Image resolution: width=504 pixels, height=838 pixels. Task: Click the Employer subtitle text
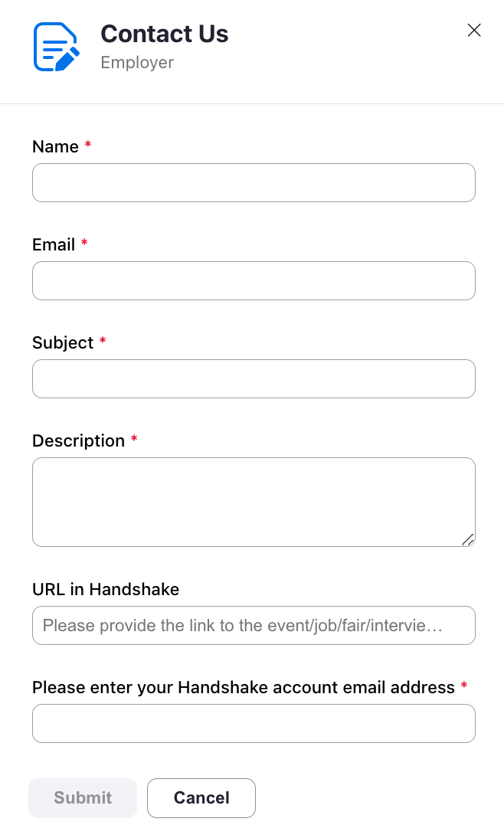pyautogui.click(x=136, y=62)
